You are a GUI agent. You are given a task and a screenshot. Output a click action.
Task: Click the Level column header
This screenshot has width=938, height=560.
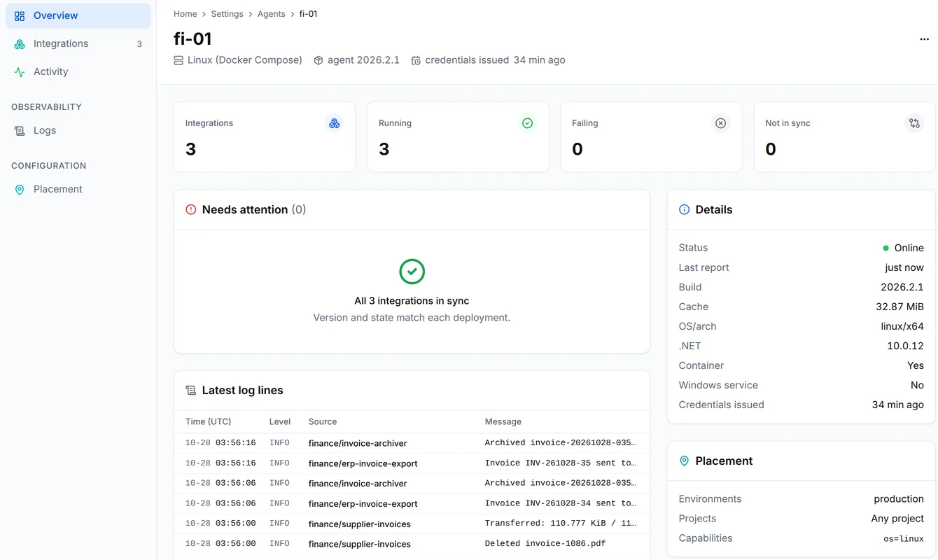click(280, 421)
